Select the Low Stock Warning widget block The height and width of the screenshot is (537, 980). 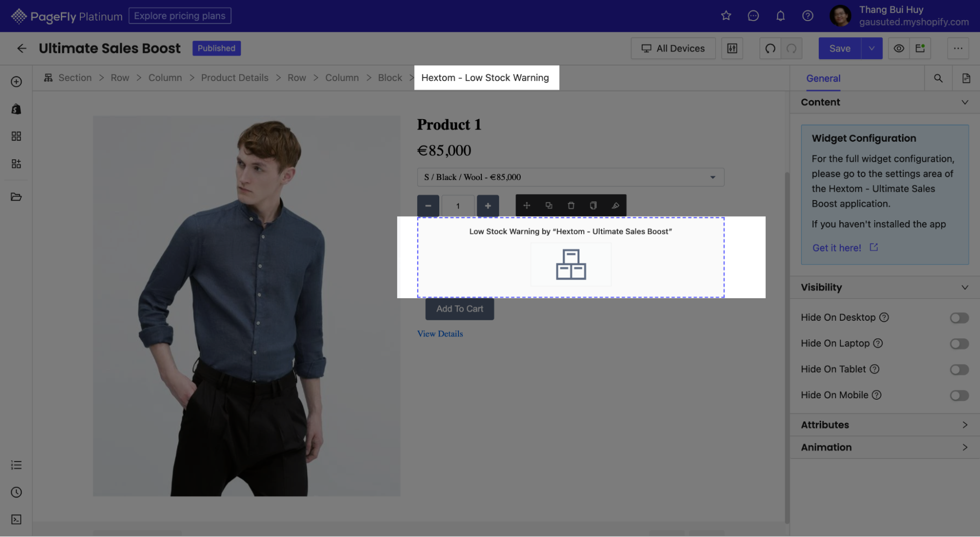(x=571, y=257)
